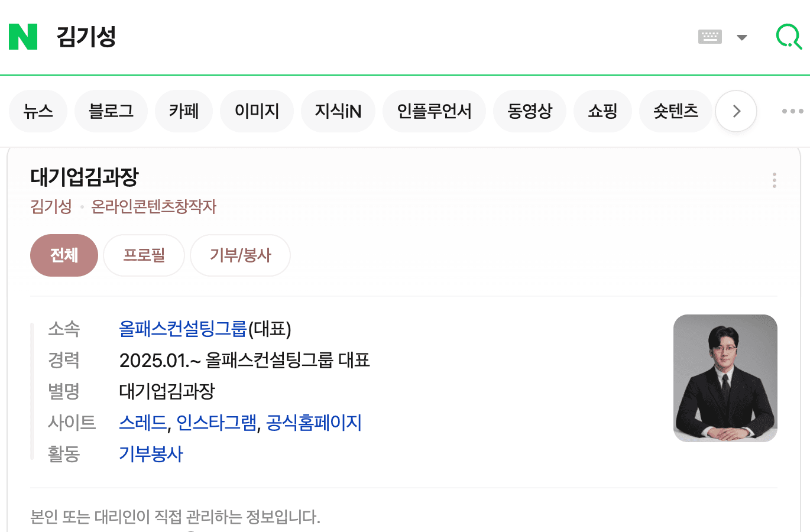Open the search input options dropdown arrow
This screenshot has width=810, height=532.
point(742,37)
